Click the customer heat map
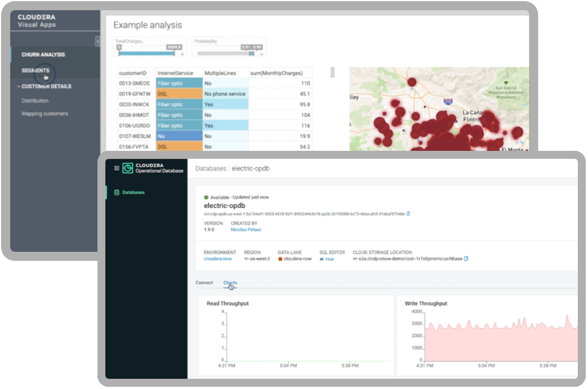 [x=439, y=109]
